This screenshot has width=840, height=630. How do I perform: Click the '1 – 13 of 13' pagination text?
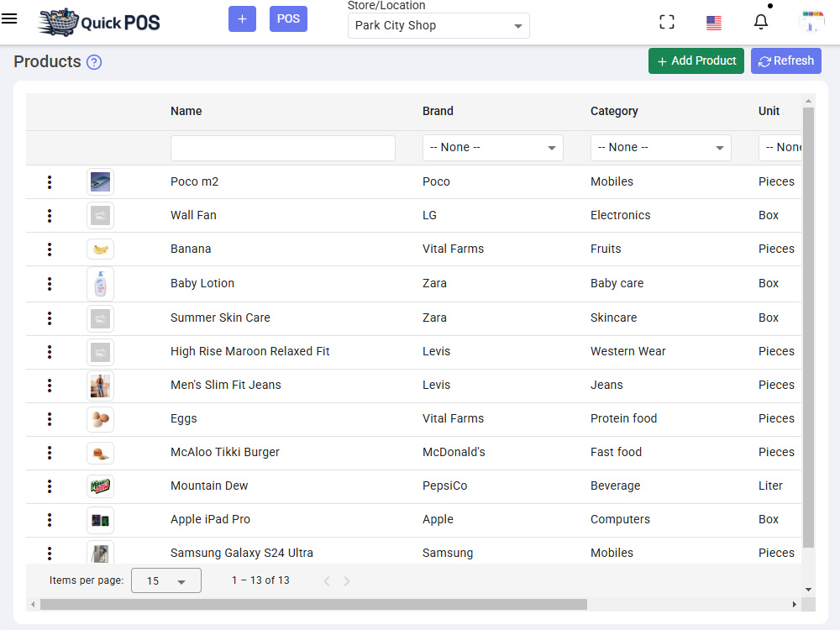tap(260, 580)
